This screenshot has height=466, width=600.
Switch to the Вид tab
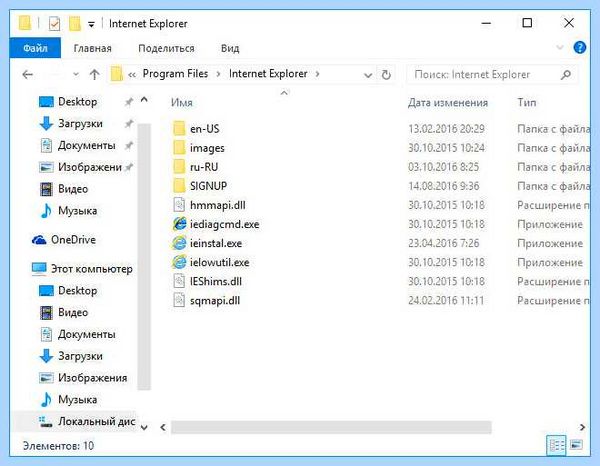(230, 48)
